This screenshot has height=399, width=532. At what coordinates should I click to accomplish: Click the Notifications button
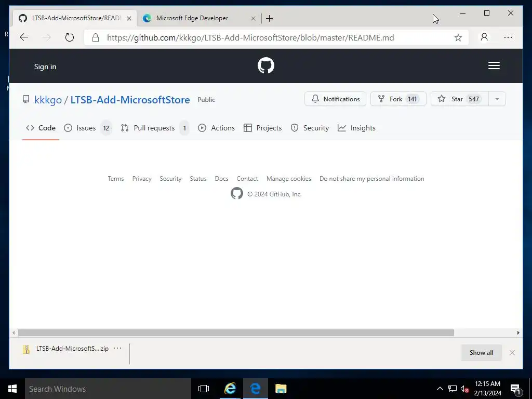coord(335,99)
